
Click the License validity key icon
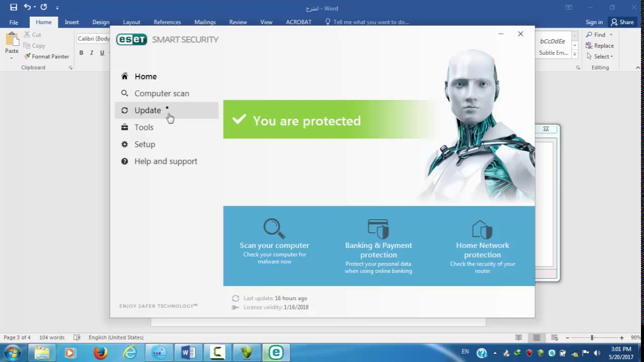tap(235, 307)
